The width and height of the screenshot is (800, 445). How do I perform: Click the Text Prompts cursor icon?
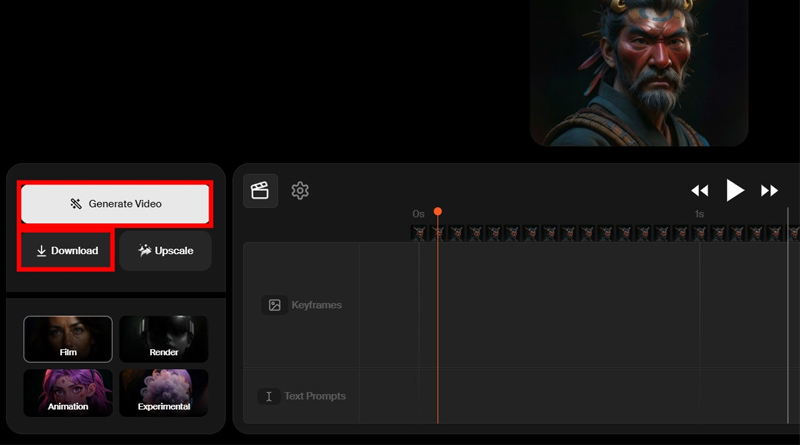[x=269, y=397]
